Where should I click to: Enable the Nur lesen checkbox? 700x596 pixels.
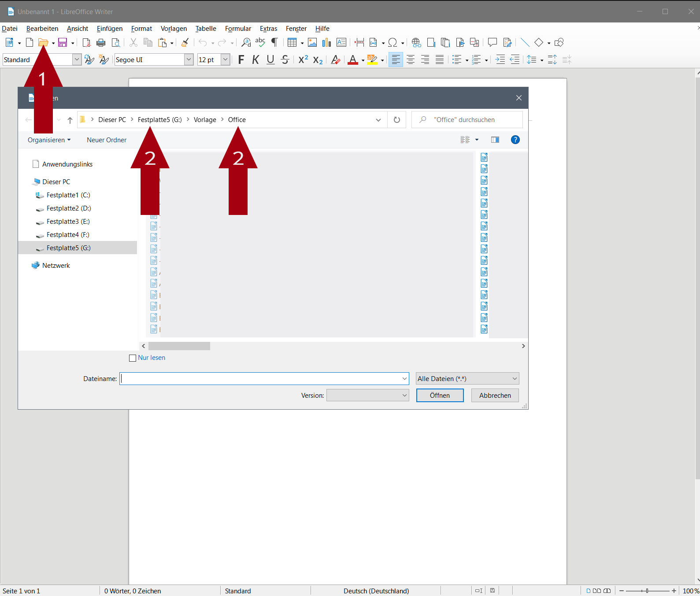click(133, 358)
